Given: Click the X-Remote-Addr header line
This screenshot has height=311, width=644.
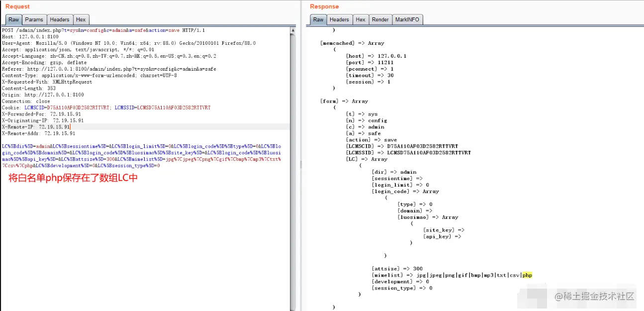Looking at the screenshot, I should (x=39, y=133).
